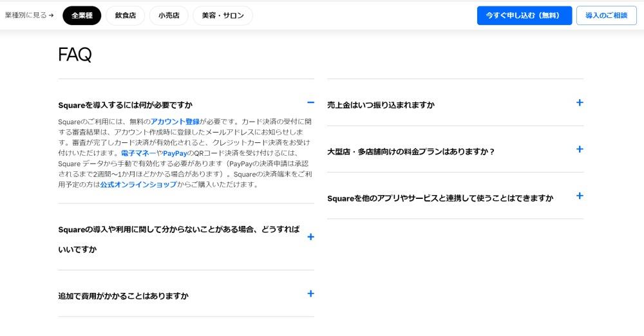Choose the 美容・サロン tab

click(223, 15)
